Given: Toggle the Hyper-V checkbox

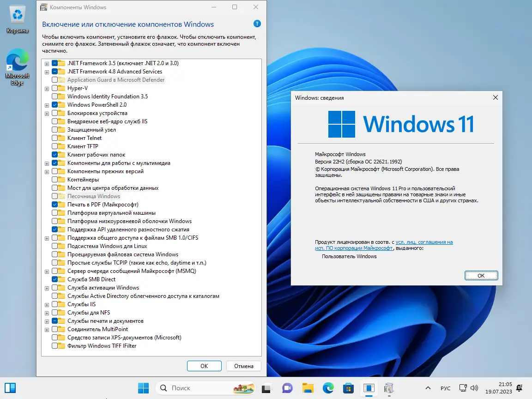Looking at the screenshot, I should (54, 88).
